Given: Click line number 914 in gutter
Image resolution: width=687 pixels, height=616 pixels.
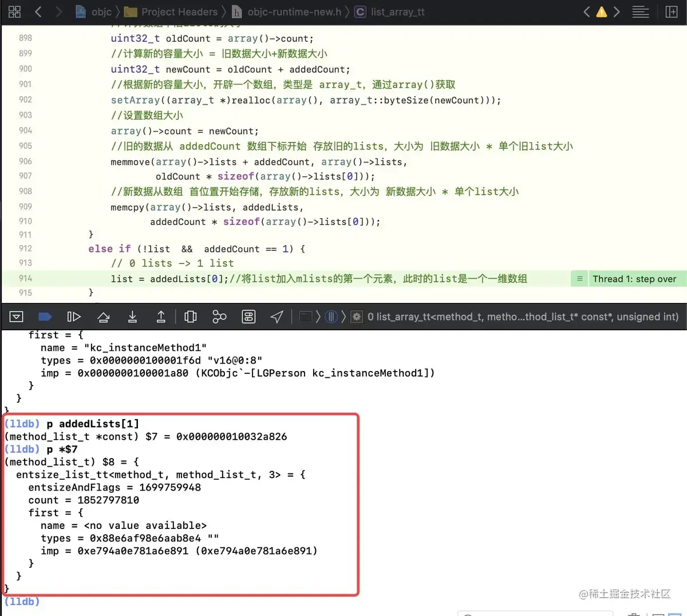Looking at the screenshot, I should click(25, 278).
